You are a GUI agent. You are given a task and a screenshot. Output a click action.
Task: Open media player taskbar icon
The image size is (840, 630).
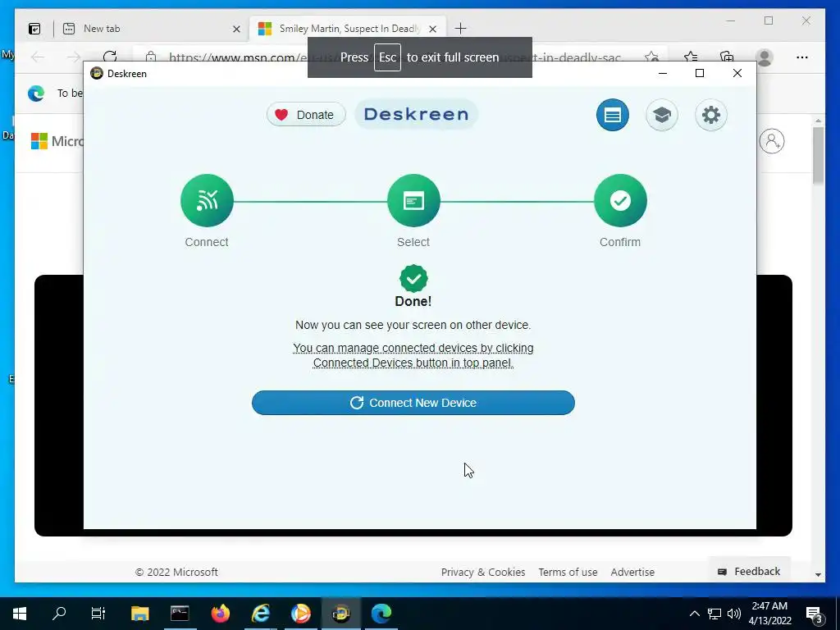pos(301,613)
